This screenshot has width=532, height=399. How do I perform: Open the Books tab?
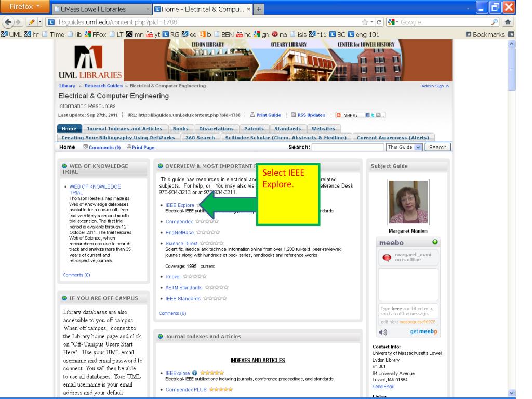(x=180, y=129)
